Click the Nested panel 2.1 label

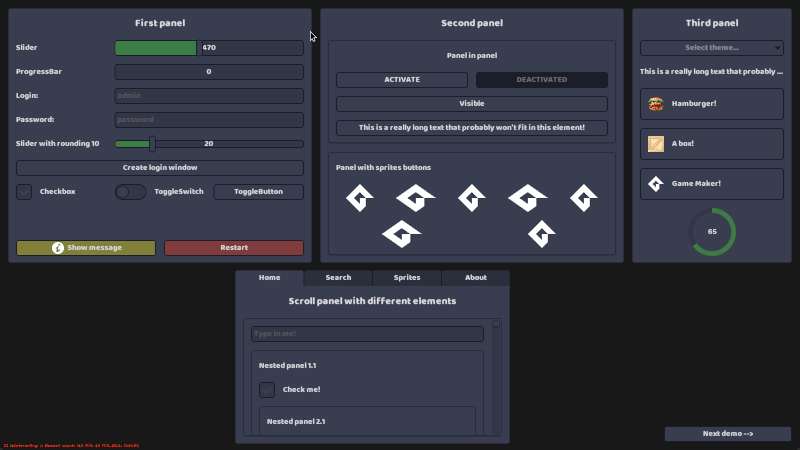[296, 422]
